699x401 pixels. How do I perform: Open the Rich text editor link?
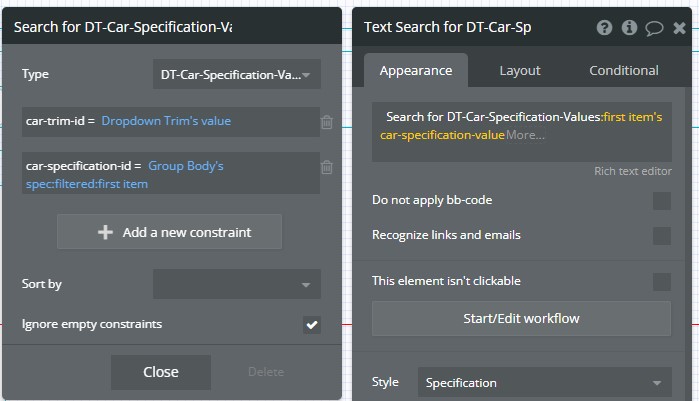click(x=633, y=171)
